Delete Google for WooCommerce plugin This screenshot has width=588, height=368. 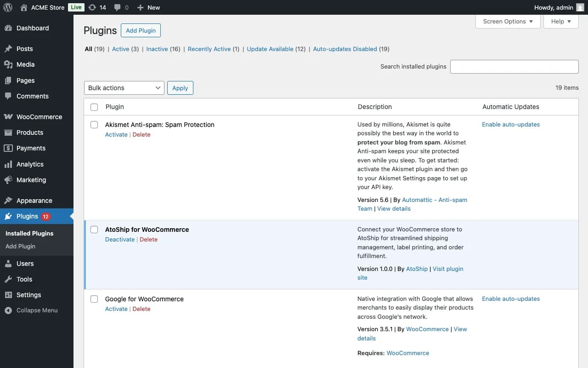141,309
